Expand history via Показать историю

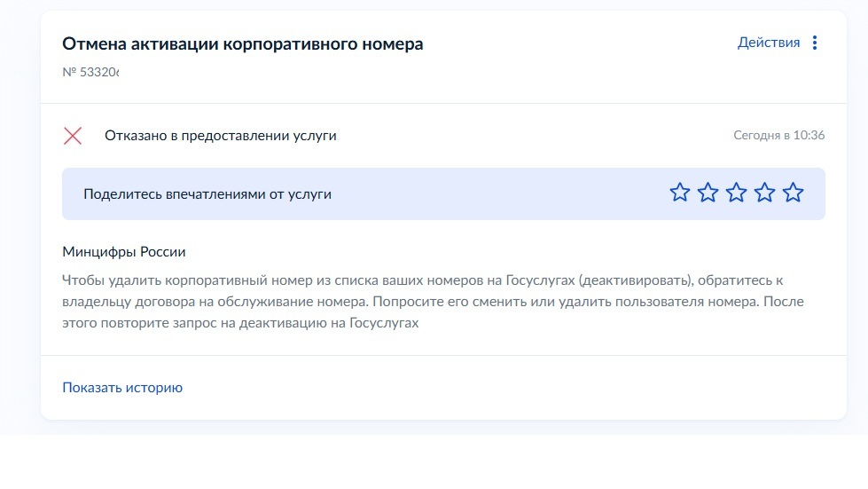point(122,387)
